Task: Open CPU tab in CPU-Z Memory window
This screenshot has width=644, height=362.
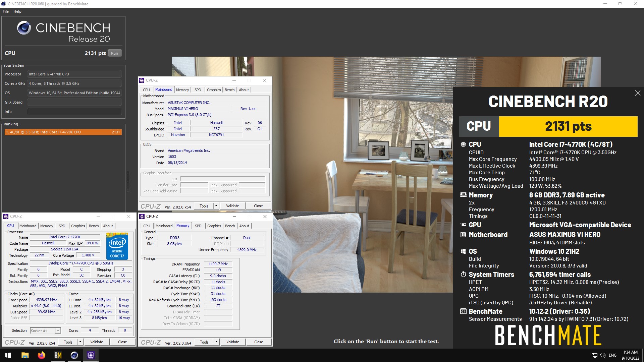Action: (x=147, y=226)
